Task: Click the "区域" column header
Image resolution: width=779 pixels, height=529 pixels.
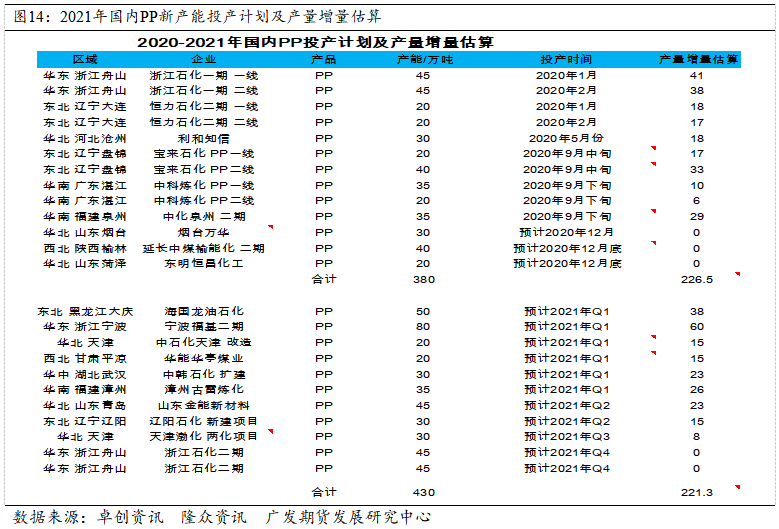Action: point(85,60)
